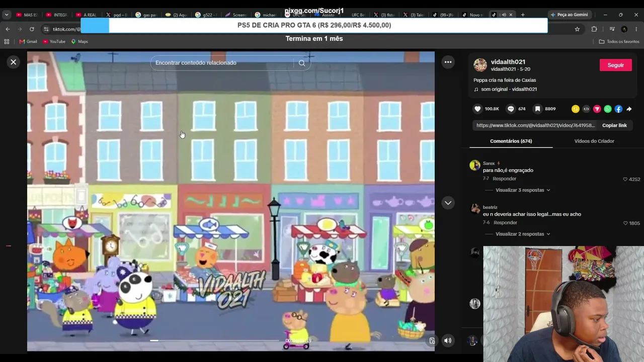
Task: Open more share options arrow
Action: pyautogui.click(x=629, y=109)
